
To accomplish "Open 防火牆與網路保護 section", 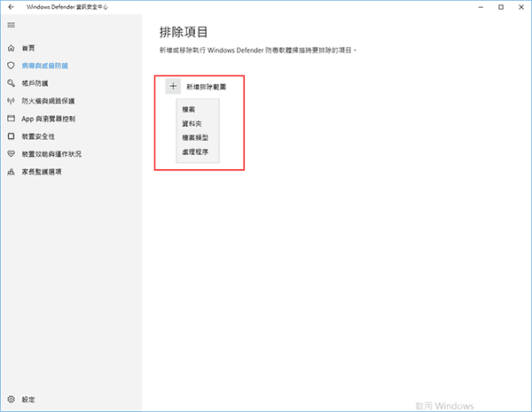I will [48, 101].
